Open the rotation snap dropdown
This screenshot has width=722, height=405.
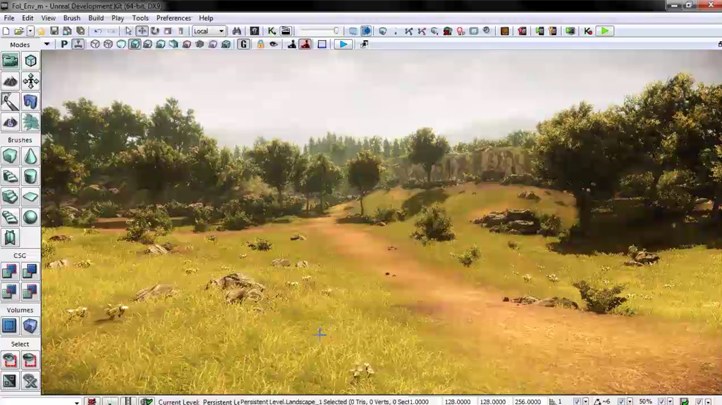629,402
